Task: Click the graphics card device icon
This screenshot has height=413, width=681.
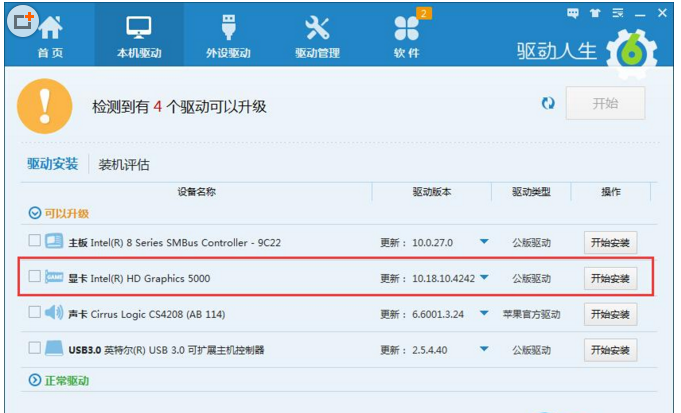Action: [x=54, y=277]
